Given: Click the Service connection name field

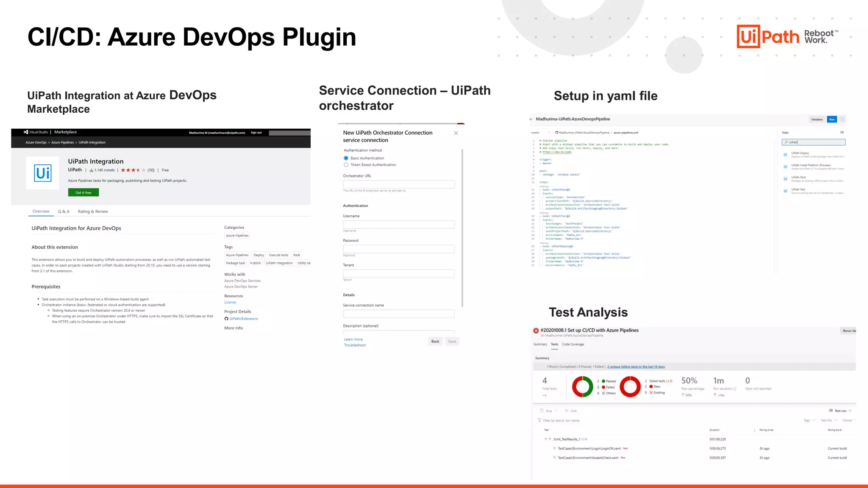Looking at the screenshot, I should (399, 314).
